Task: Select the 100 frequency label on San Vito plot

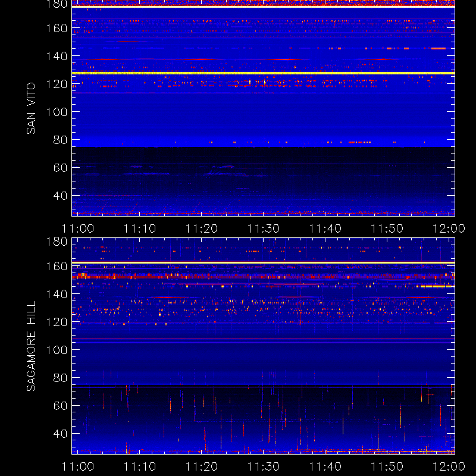Action: pos(57,112)
